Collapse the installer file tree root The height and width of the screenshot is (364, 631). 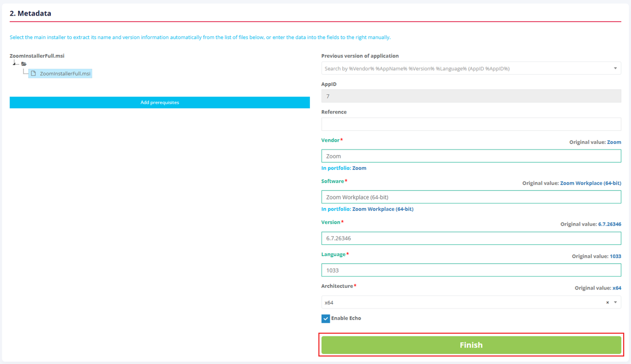(14, 63)
